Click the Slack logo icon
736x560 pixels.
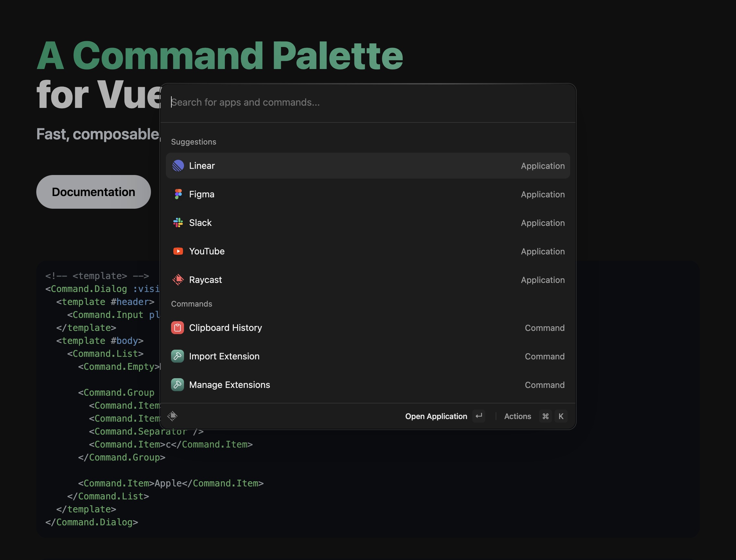178,223
